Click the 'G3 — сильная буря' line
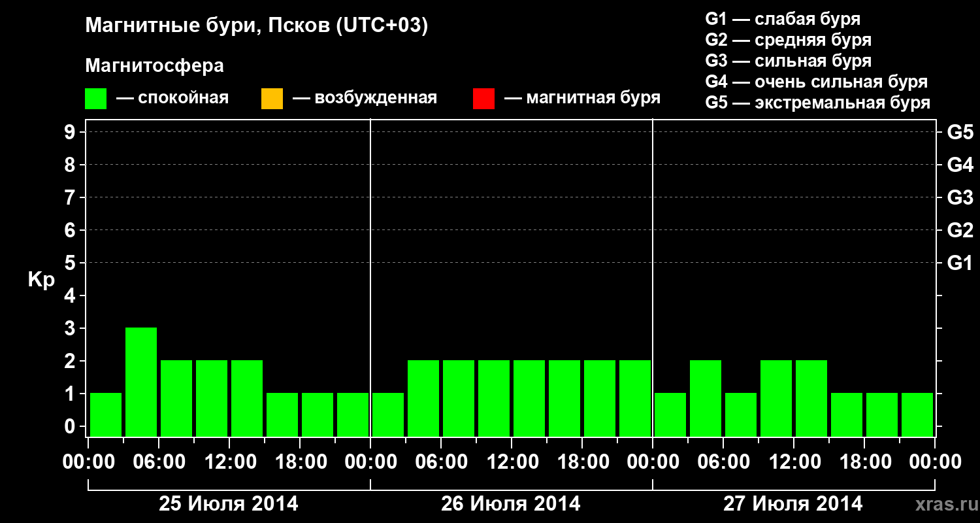Viewport: 980px width, 523px height. pyautogui.click(x=789, y=61)
